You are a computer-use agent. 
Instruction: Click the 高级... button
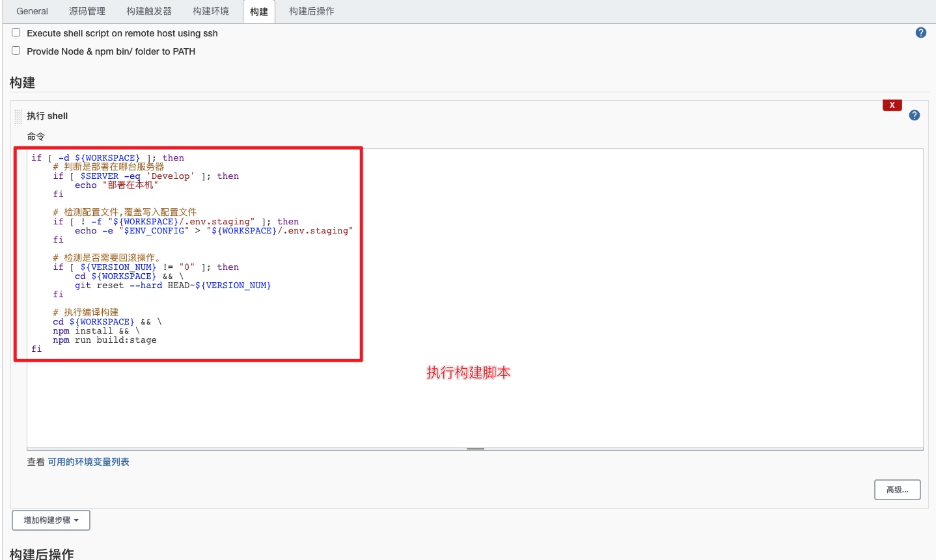coord(897,490)
